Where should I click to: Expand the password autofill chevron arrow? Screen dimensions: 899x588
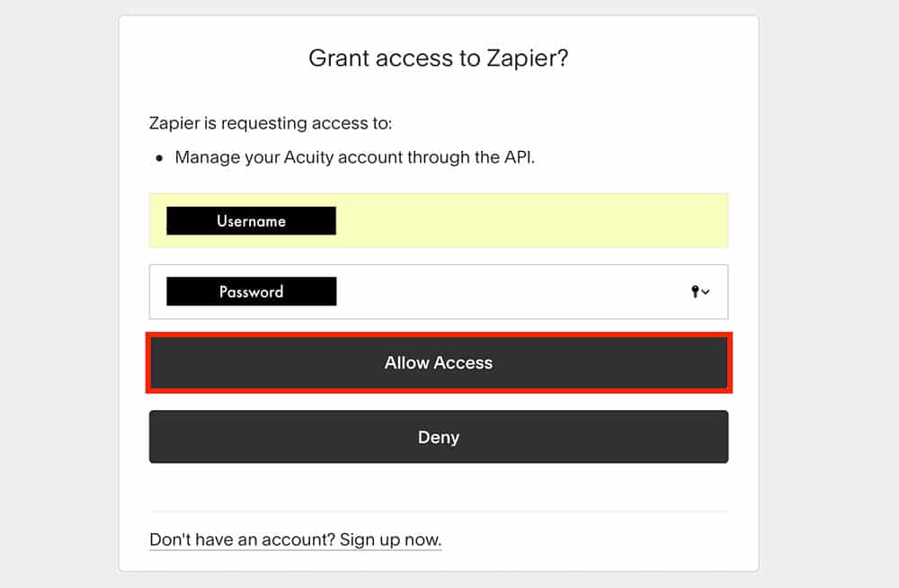[706, 292]
